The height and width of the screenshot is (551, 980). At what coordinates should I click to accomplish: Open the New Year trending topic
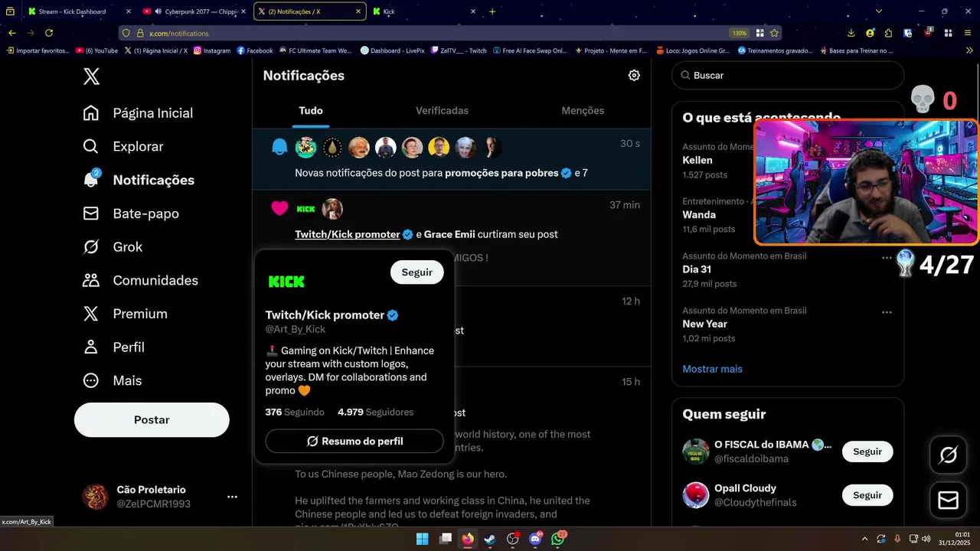[x=705, y=324]
